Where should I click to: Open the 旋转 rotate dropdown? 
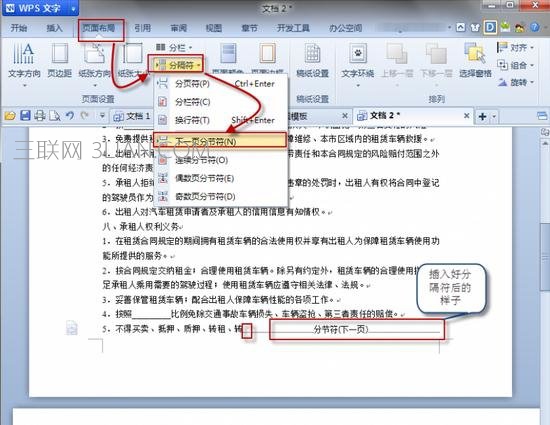tap(516, 83)
